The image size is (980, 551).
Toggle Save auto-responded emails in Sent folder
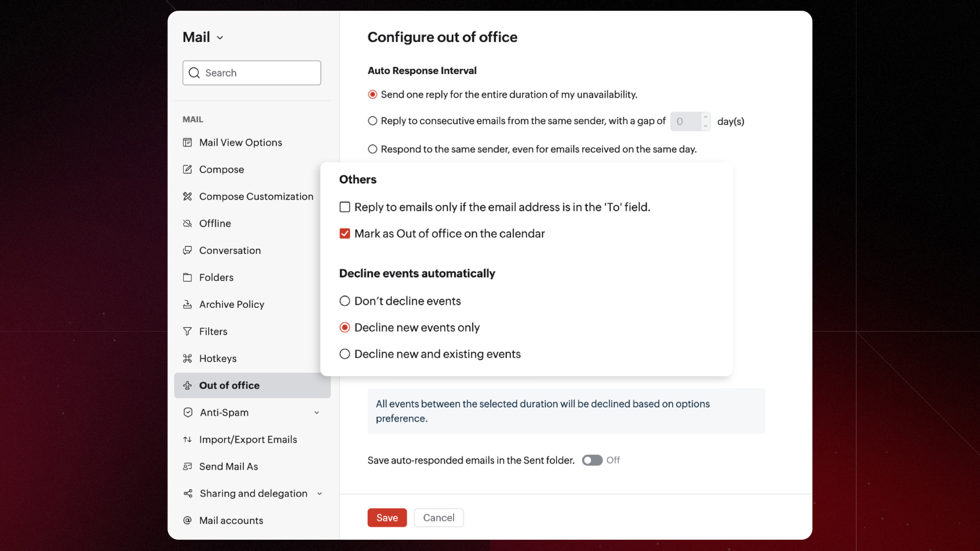(592, 460)
